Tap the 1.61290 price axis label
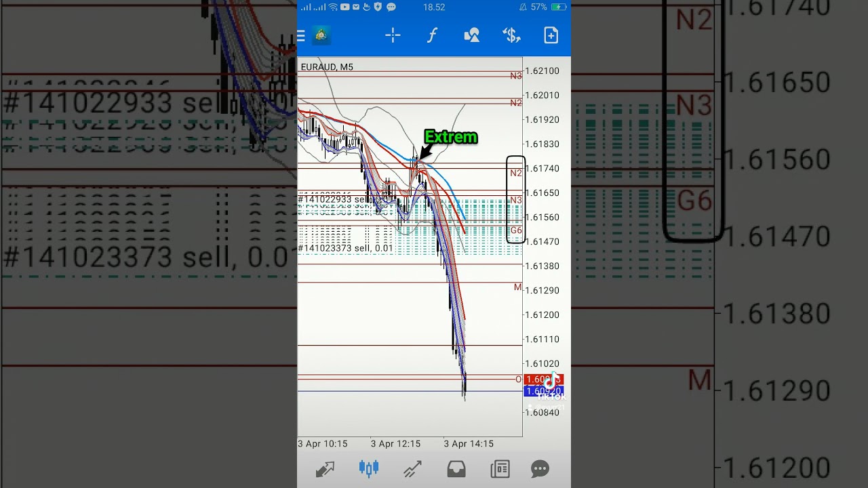 (x=542, y=290)
